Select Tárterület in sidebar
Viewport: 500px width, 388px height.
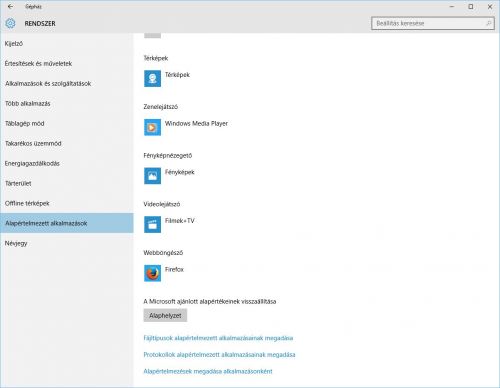tap(67, 183)
